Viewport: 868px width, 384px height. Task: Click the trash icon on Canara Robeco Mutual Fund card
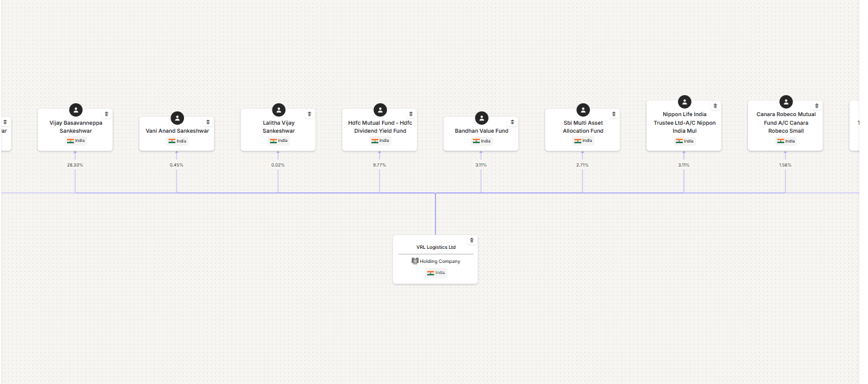[816, 105]
